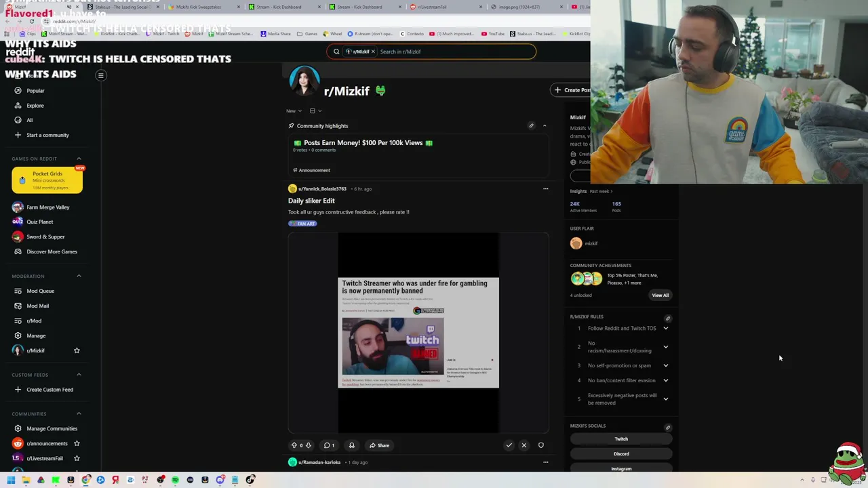Favorite r/LivestreamFail with its star

click(x=77, y=458)
